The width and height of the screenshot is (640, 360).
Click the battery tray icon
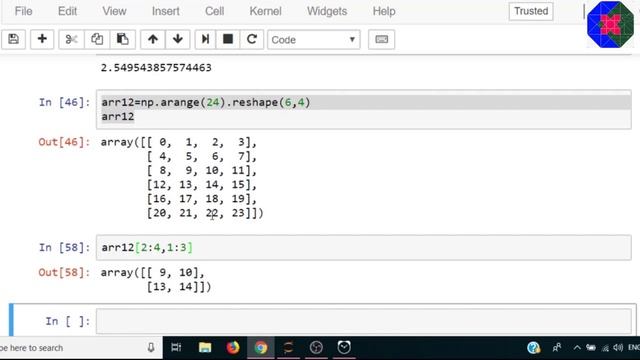(x=591, y=348)
